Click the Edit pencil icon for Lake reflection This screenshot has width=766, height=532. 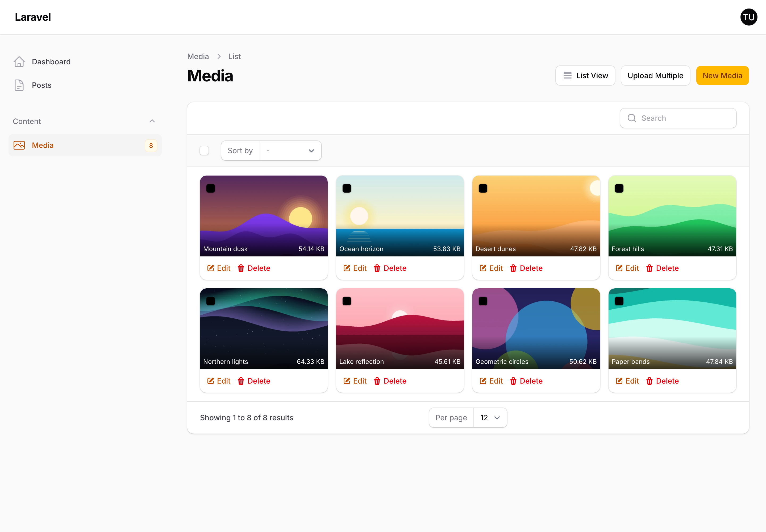[x=347, y=381]
